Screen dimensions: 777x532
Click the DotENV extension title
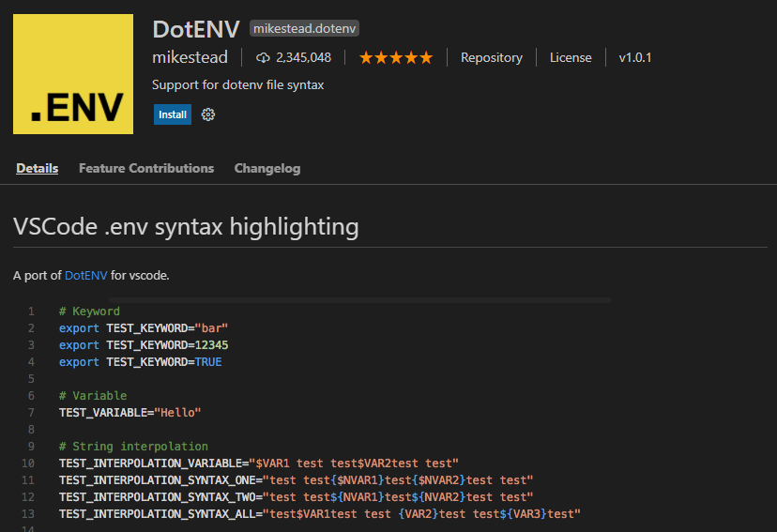click(196, 29)
